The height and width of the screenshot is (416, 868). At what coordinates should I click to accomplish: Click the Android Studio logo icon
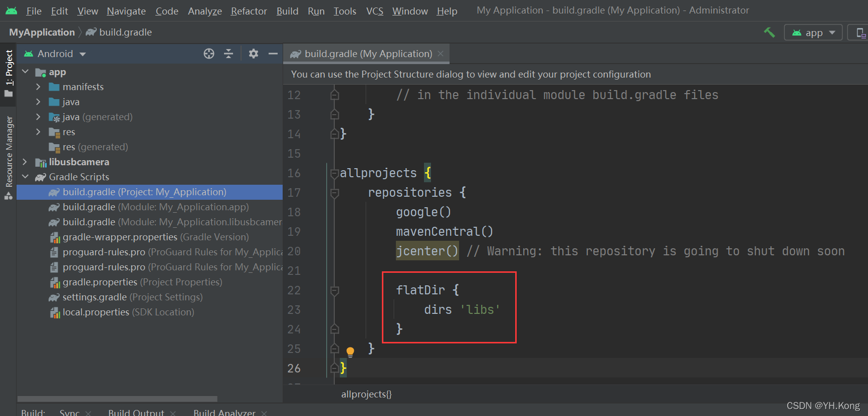(12, 11)
